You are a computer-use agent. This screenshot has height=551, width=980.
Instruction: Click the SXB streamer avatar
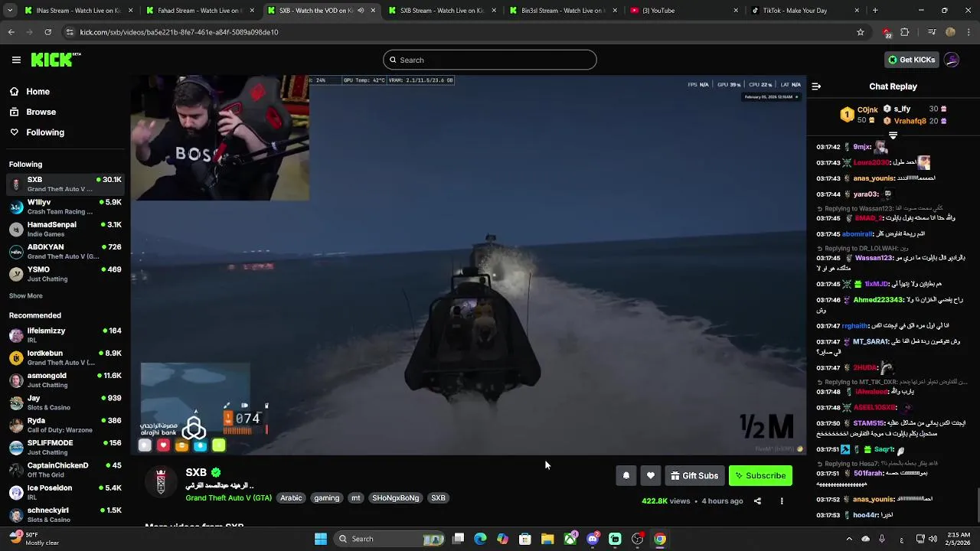pos(161,482)
